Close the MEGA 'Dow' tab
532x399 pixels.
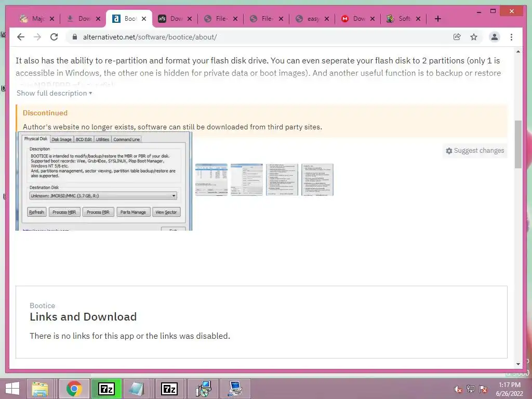click(372, 19)
